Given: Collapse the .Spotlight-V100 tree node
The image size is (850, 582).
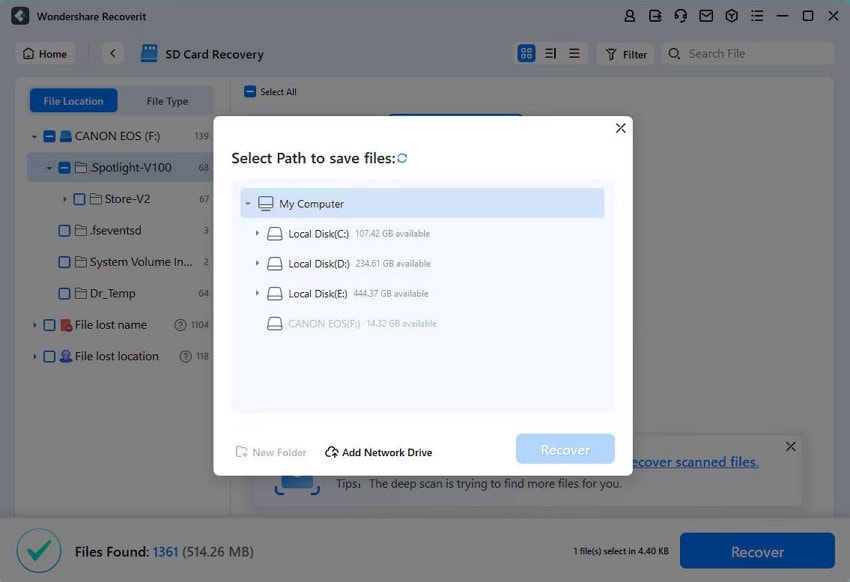Looking at the screenshot, I should tap(49, 168).
